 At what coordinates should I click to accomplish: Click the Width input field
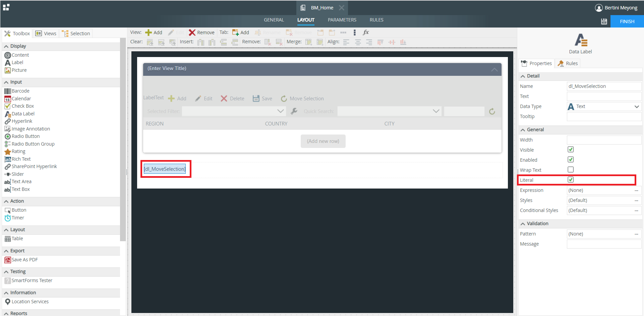pyautogui.click(x=604, y=140)
